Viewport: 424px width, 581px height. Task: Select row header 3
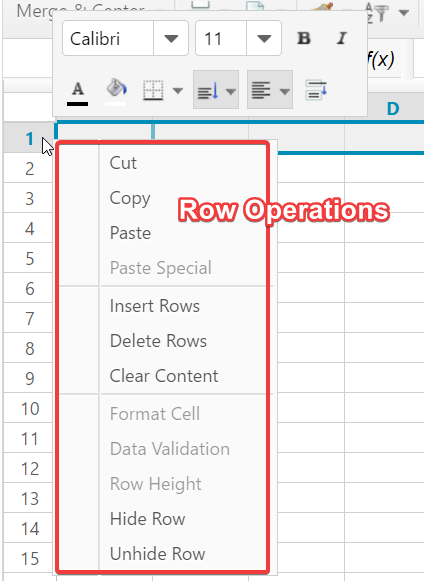point(29,198)
